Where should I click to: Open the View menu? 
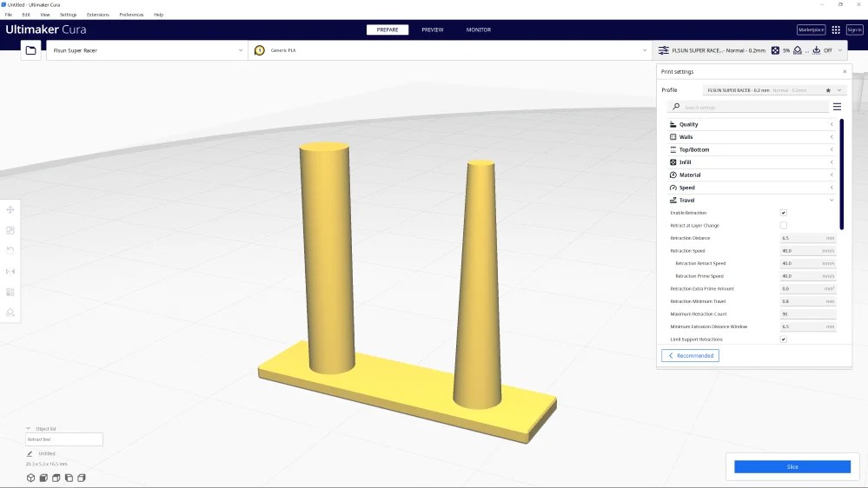[45, 15]
